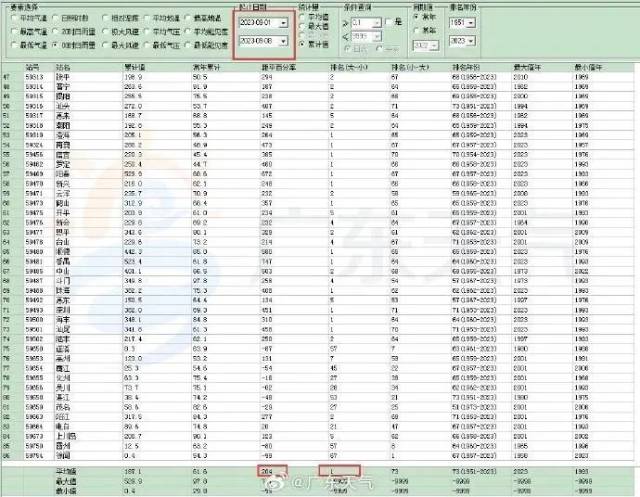Tick the 是 condition checkbox
640x497 pixels.
[x=388, y=22]
